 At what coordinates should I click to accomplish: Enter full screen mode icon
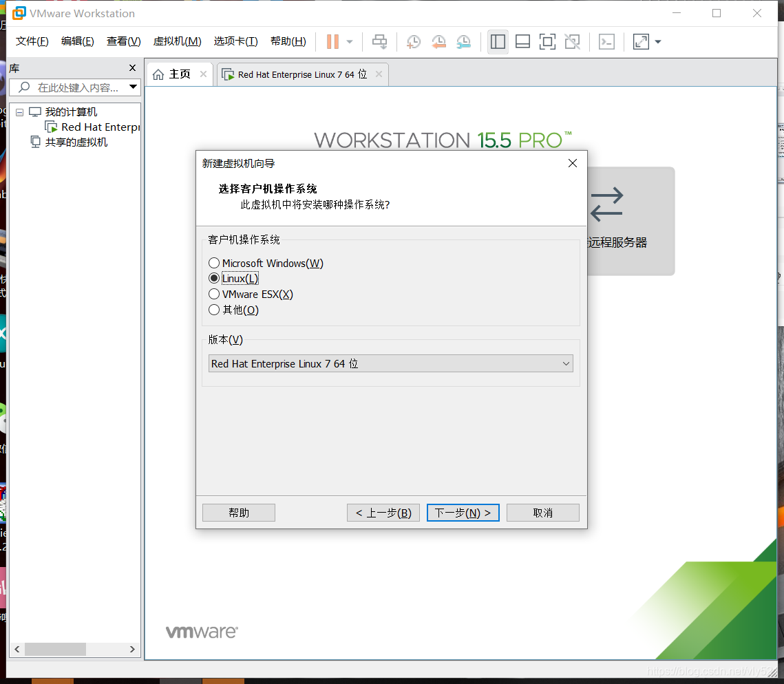click(547, 42)
